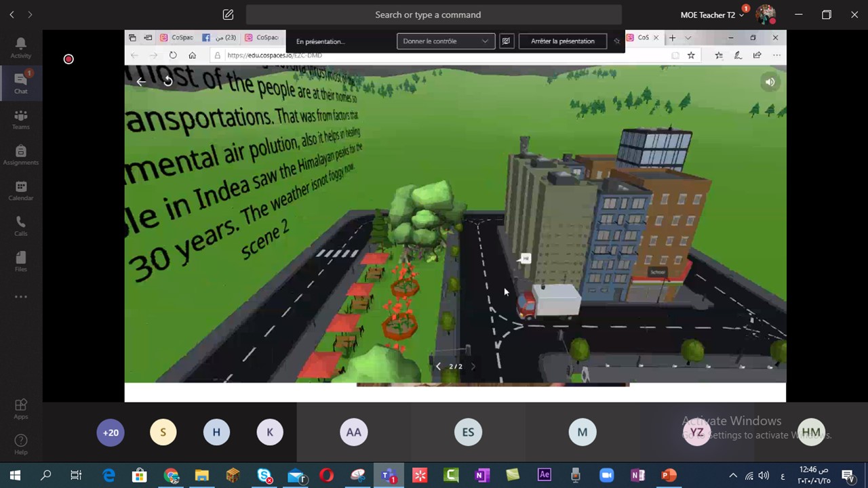Image resolution: width=868 pixels, height=488 pixels.
Task: Open Calls in Teams sidebar
Action: (21, 226)
